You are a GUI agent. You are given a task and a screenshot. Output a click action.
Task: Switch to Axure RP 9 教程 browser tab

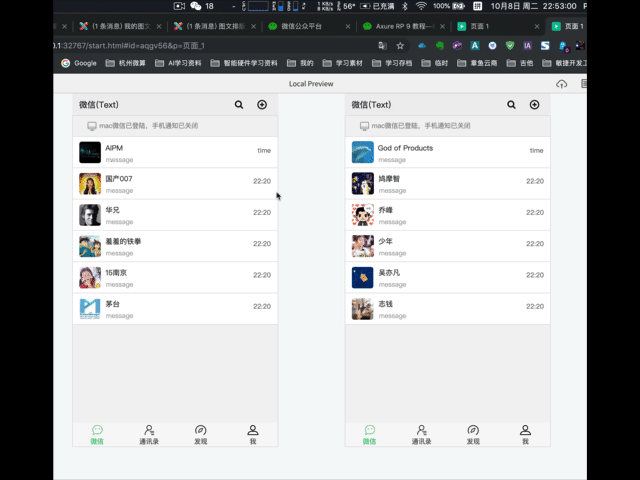point(404,26)
